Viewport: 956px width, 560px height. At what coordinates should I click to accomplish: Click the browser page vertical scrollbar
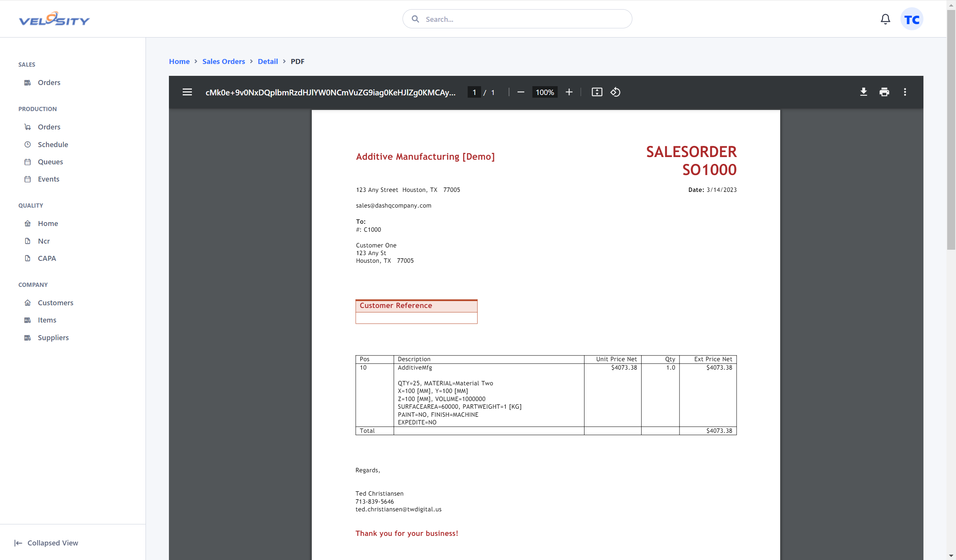click(x=951, y=130)
